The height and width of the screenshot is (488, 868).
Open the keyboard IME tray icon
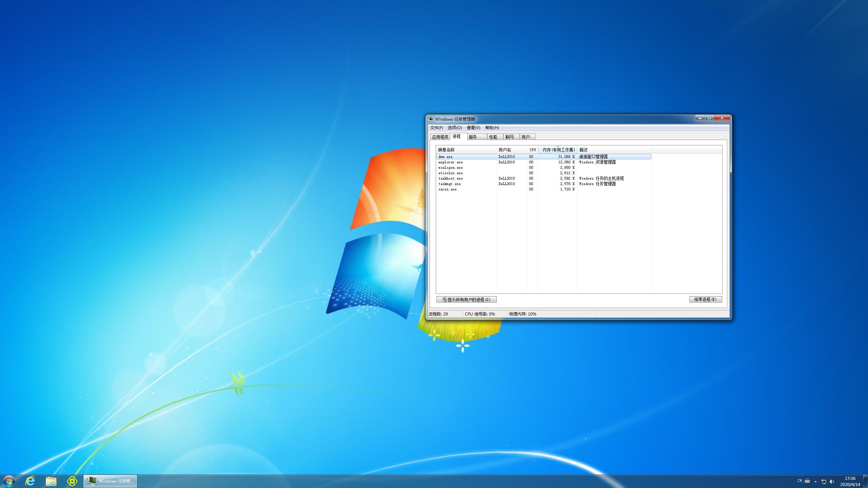(x=807, y=481)
